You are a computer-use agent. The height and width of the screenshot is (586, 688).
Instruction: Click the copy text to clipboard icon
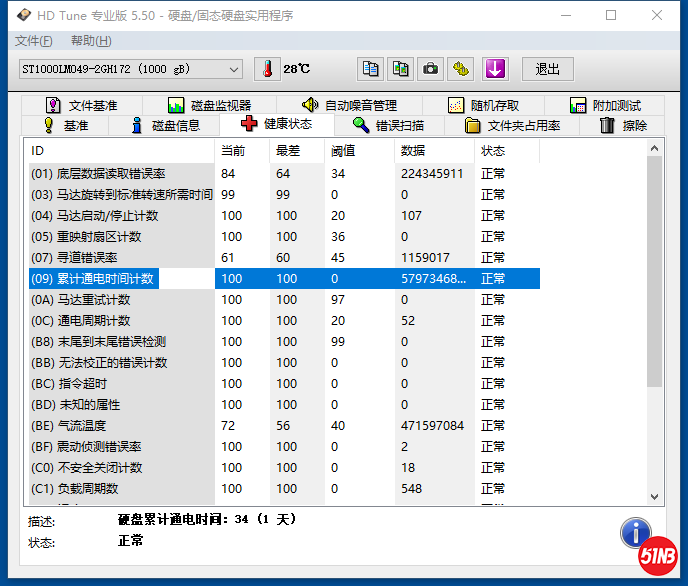click(371, 69)
